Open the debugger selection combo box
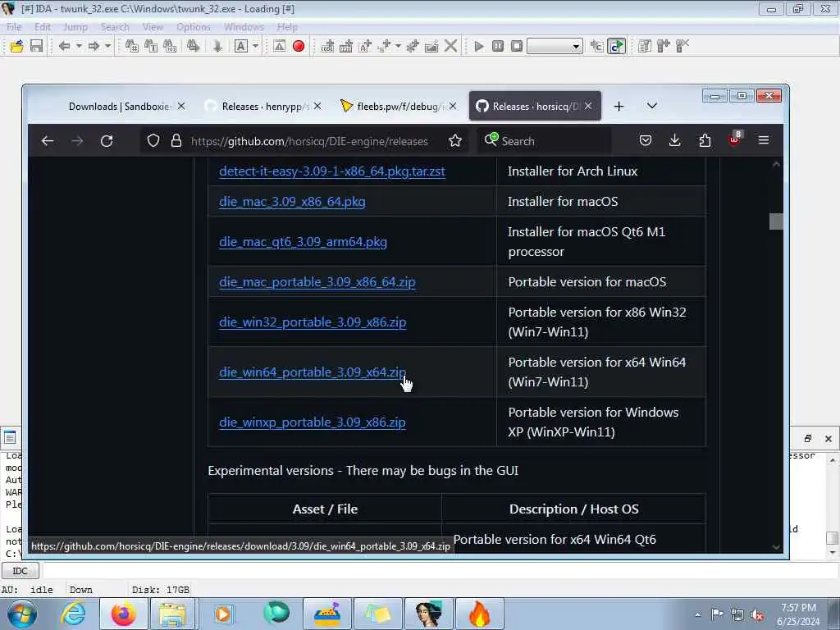The height and width of the screenshot is (630, 840). pyautogui.click(x=555, y=46)
